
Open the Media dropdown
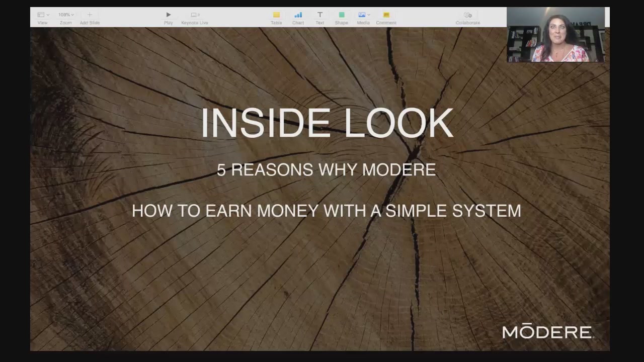coord(363,18)
